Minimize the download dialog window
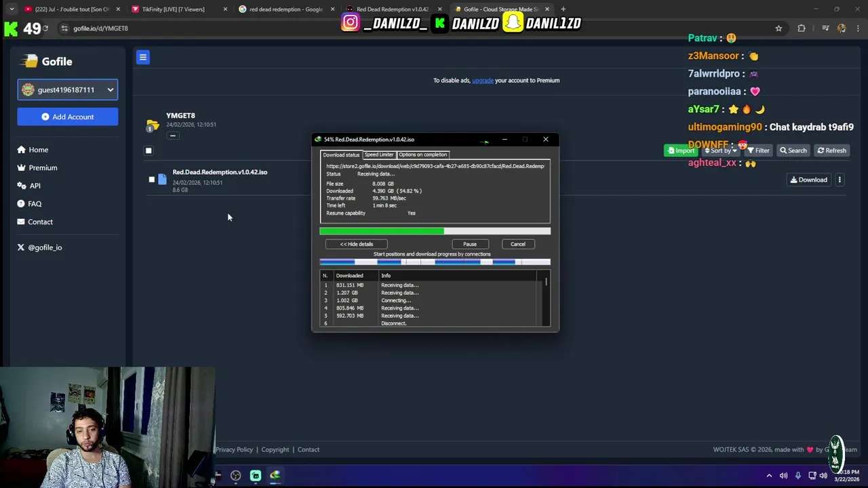The height and width of the screenshot is (488, 868). click(505, 140)
